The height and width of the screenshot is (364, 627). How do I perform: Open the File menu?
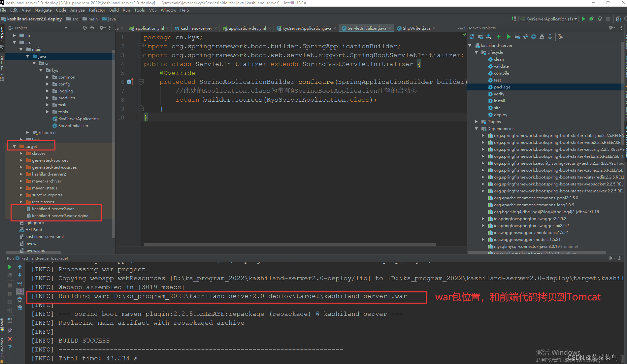[3, 10]
